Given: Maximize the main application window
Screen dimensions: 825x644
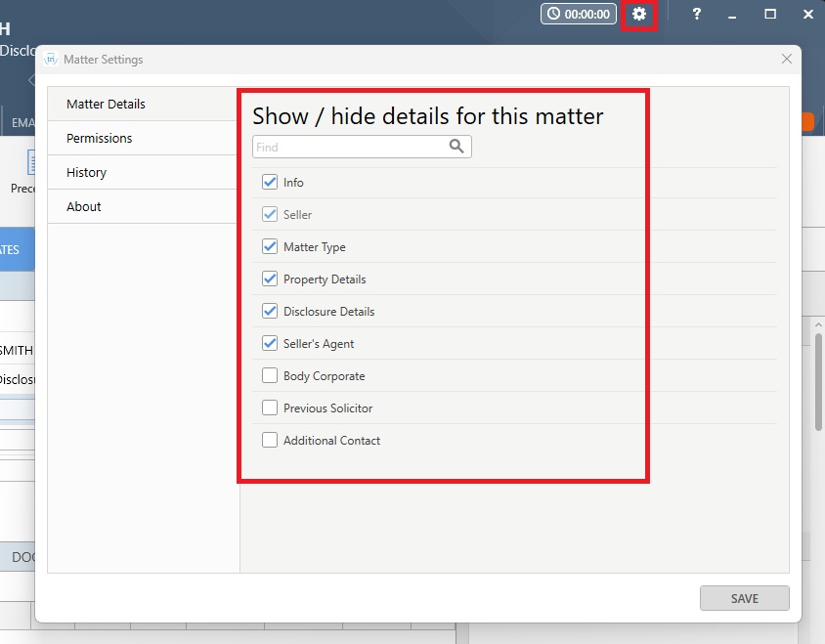Looking at the screenshot, I should tap(770, 15).
